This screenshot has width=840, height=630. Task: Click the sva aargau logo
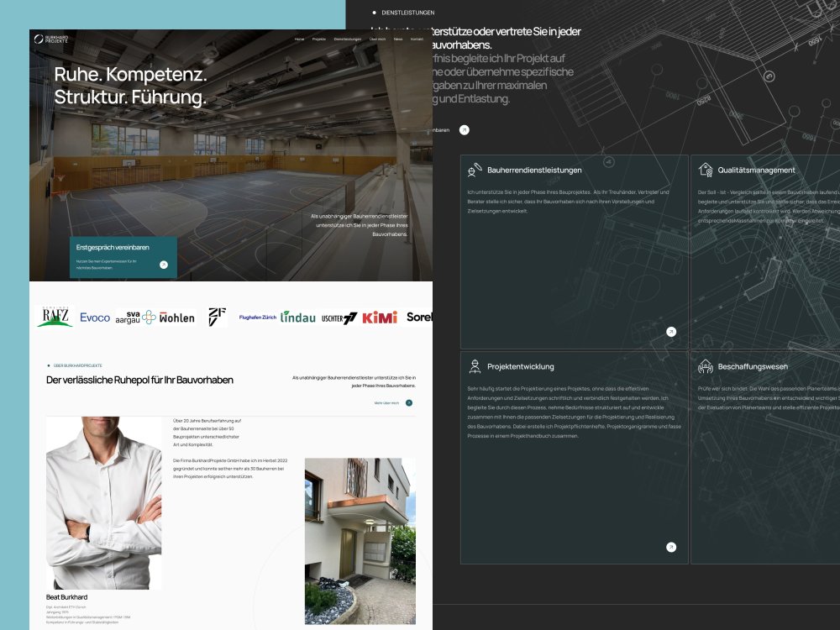pos(135,318)
